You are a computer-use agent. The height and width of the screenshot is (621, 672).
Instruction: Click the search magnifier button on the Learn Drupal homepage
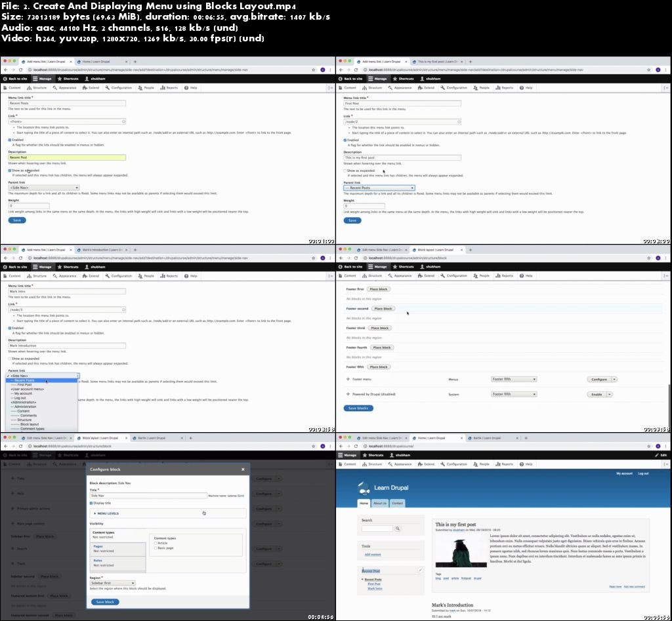(398, 529)
